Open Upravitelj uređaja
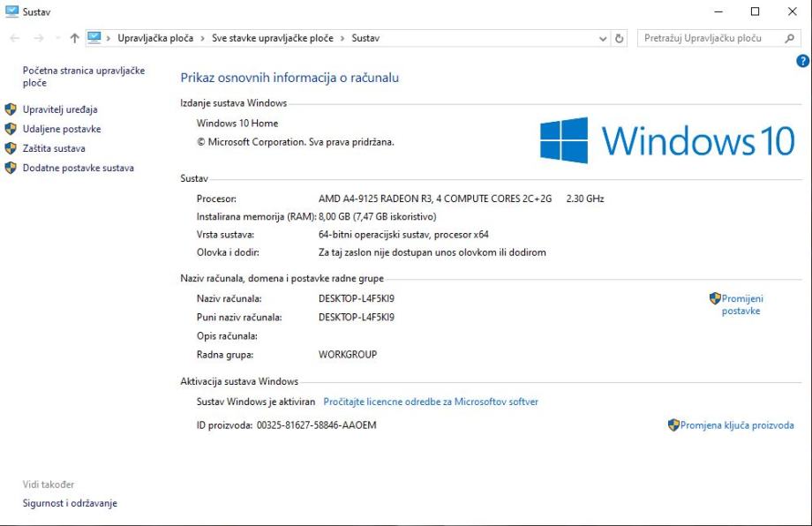The width and height of the screenshot is (812, 526). tap(60, 109)
